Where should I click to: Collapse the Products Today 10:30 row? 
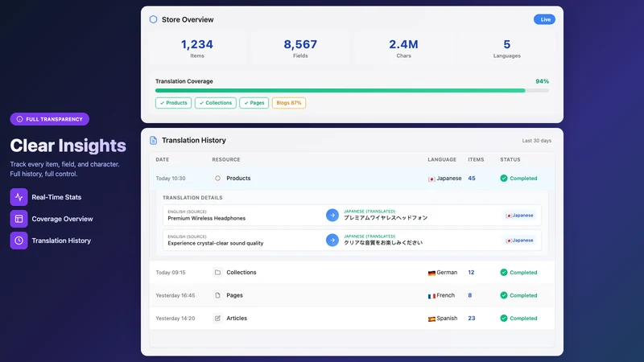pos(352,178)
